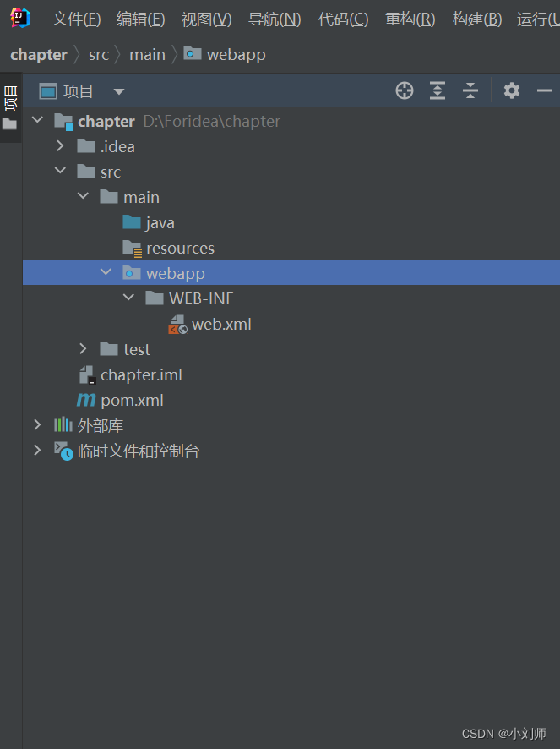Click the src breadcrumb item
560x749 pixels.
click(x=98, y=54)
